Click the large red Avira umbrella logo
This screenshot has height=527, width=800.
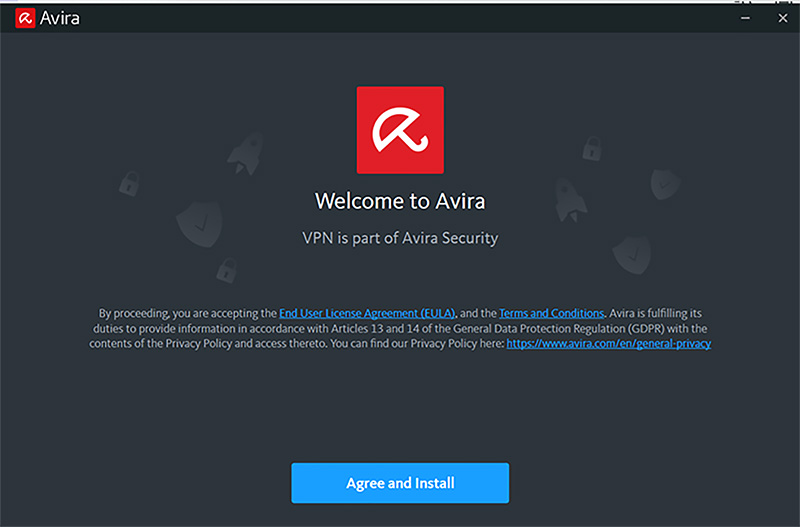[400, 130]
